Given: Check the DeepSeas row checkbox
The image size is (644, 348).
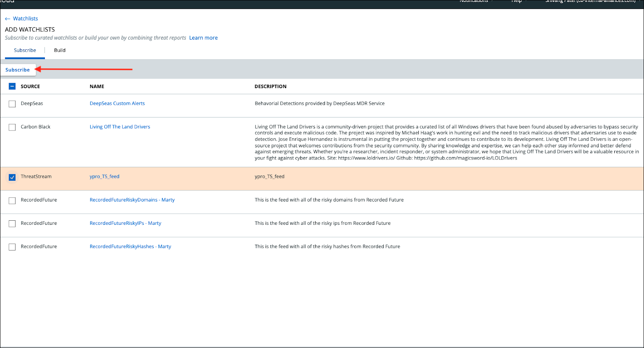Looking at the screenshot, I should coord(12,104).
